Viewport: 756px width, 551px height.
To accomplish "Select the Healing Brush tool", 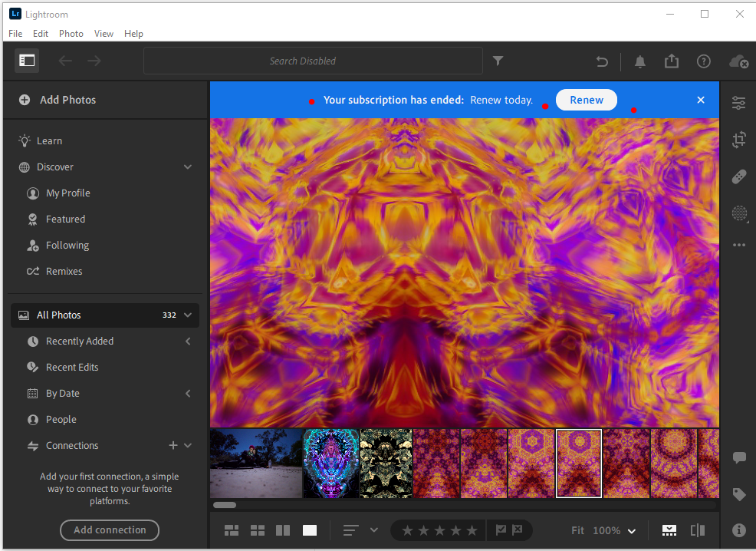I will pos(738,177).
